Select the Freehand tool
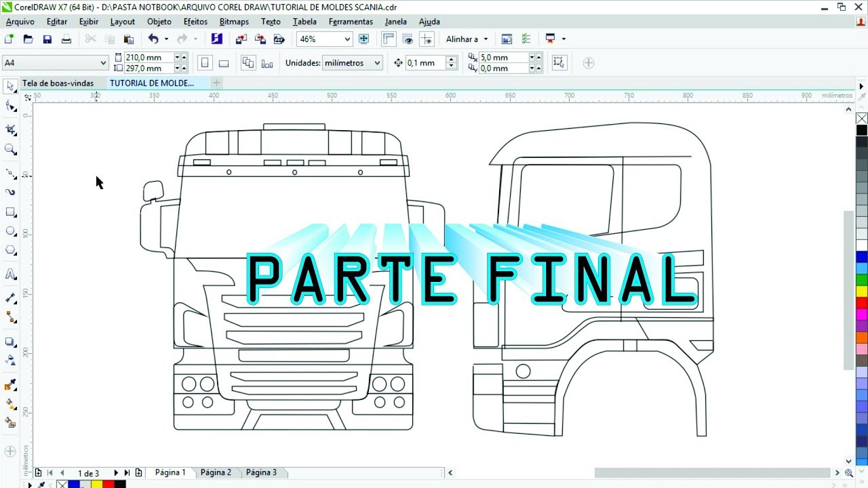Image resolution: width=868 pixels, height=488 pixels. (x=10, y=174)
